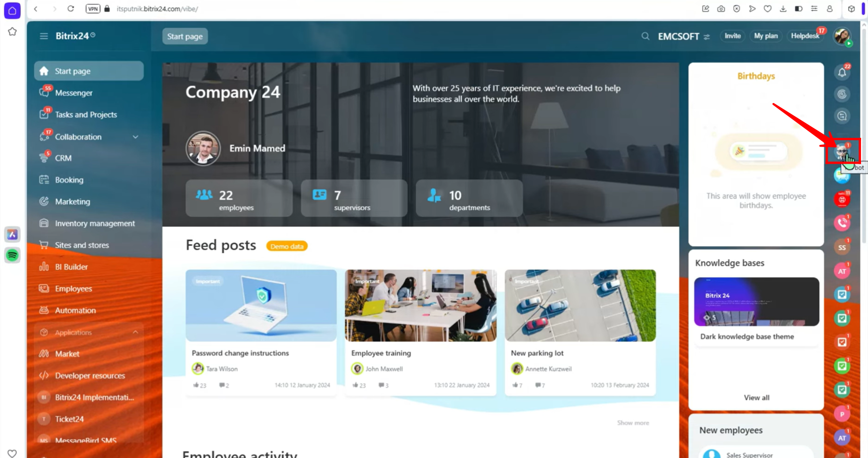Click View all under Knowledge bases
This screenshot has width=868, height=458.
point(756,398)
